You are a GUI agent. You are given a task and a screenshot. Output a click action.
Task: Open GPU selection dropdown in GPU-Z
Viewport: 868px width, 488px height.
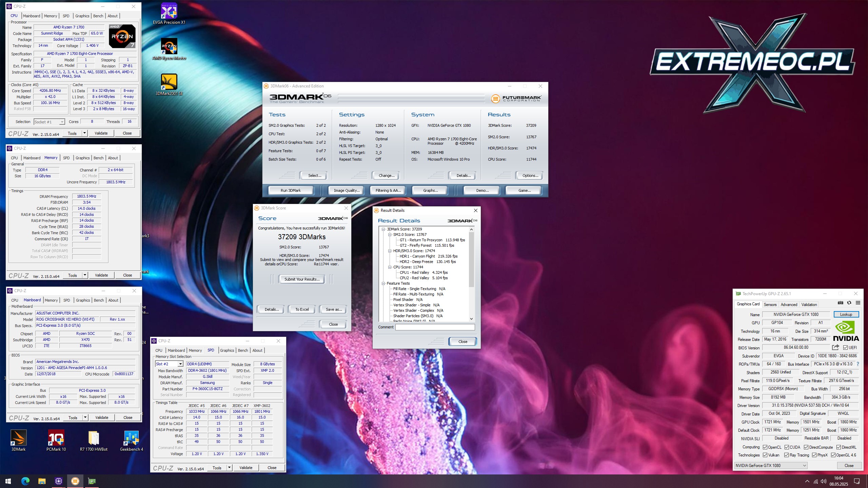point(771,466)
